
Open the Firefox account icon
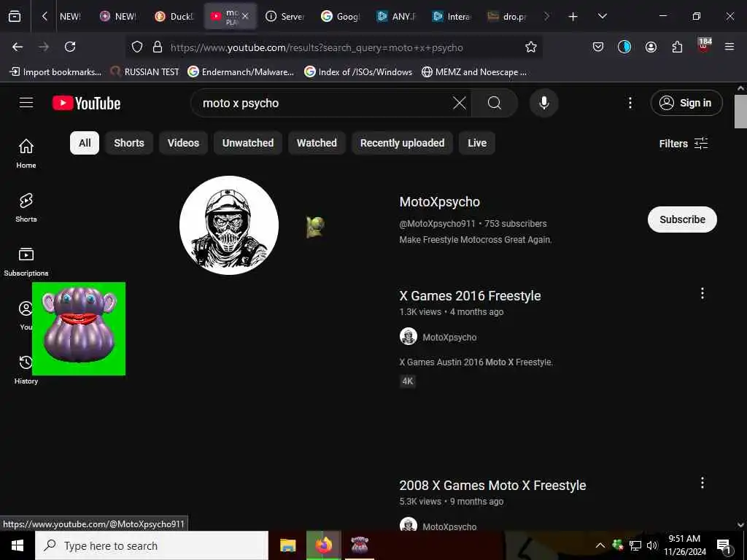pyautogui.click(x=651, y=47)
